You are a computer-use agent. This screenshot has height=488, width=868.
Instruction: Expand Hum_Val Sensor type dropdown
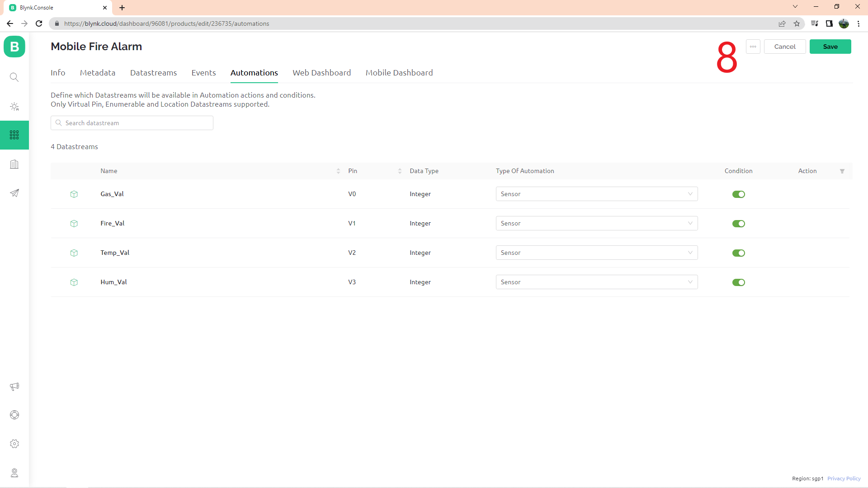596,282
